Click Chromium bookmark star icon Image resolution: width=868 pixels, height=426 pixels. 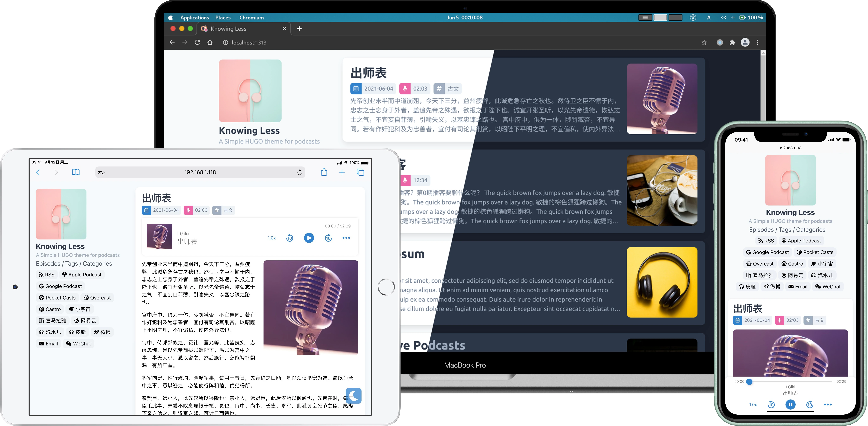704,42
